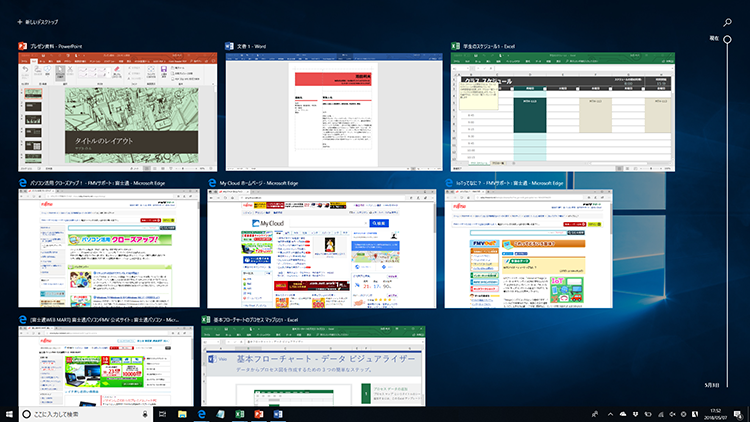Click the 新しいデスクトップ (new desktop) button
750x422 pixels.
point(38,20)
